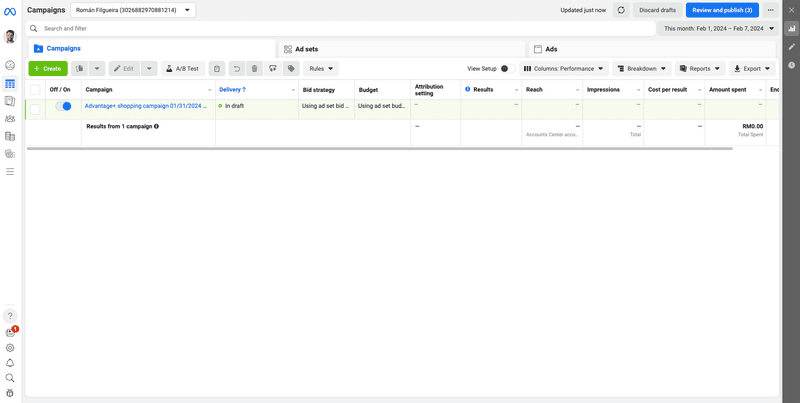Click Review and publish (3) button
This screenshot has height=403, width=800.
click(x=722, y=10)
